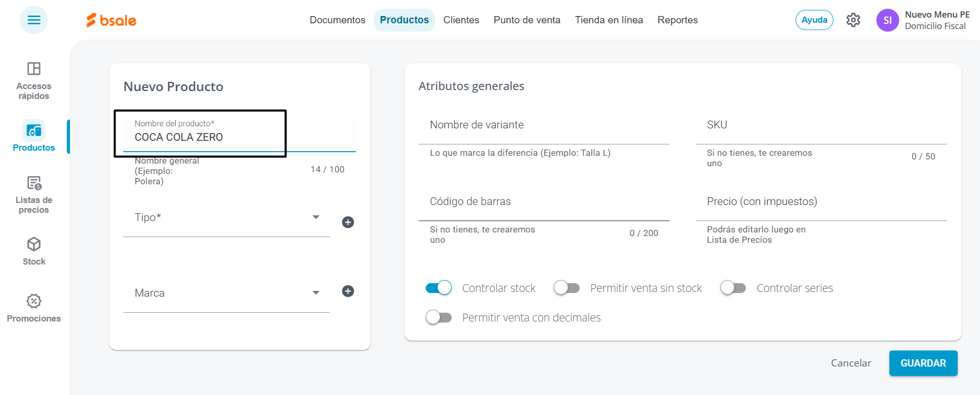Click the Ayuda button
Screen dimensions: 980x395
pos(814,20)
